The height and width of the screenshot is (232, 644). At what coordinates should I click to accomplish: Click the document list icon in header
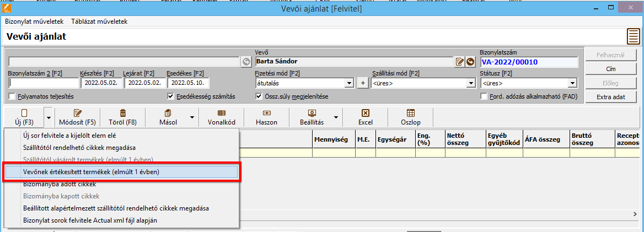click(634, 37)
